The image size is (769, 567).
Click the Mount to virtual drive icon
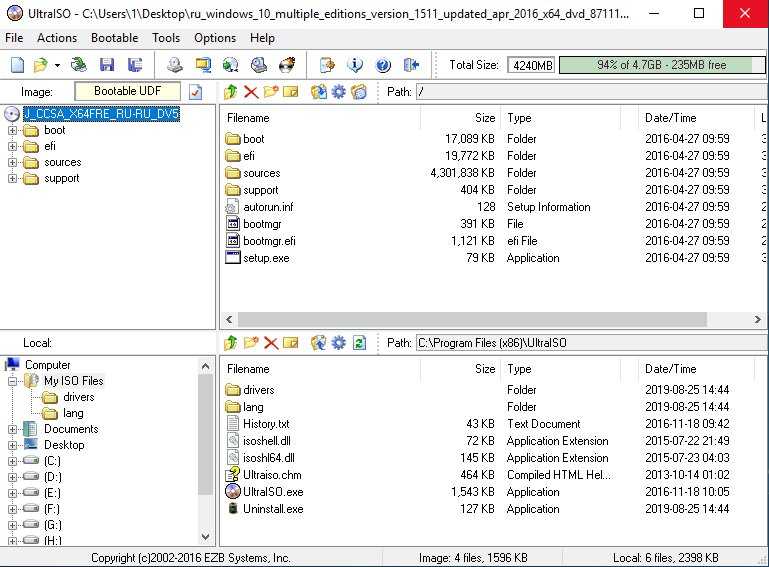coord(259,65)
